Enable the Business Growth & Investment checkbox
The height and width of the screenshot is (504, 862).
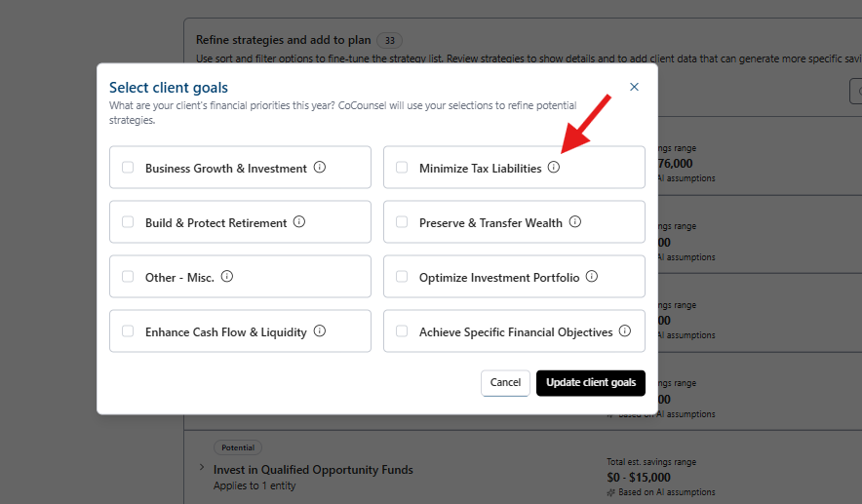[x=128, y=168]
